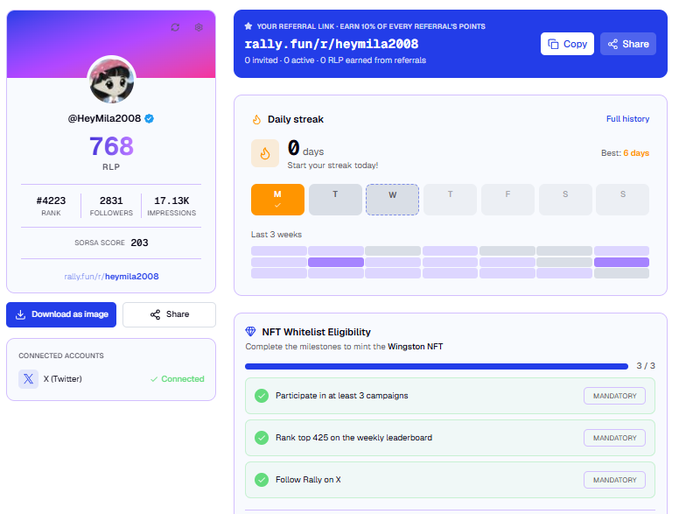The height and width of the screenshot is (514, 679).
Task: Share referral link from blue banner
Action: coord(628,44)
